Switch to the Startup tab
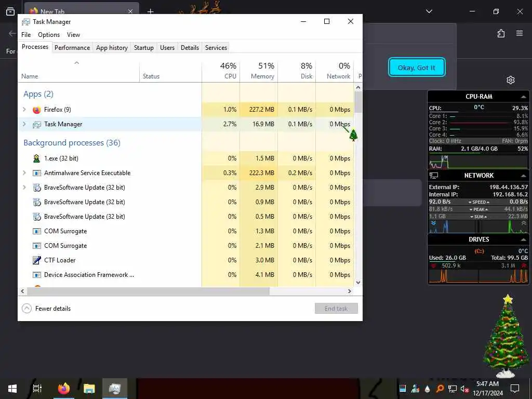Viewport: 532px width, 399px height. [x=144, y=48]
